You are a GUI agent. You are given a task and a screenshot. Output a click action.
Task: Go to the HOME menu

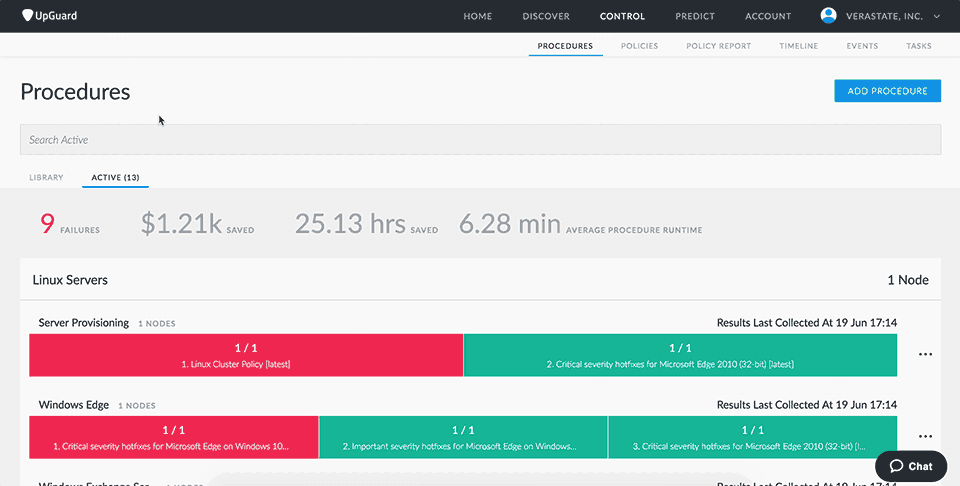click(x=478, y=17)
